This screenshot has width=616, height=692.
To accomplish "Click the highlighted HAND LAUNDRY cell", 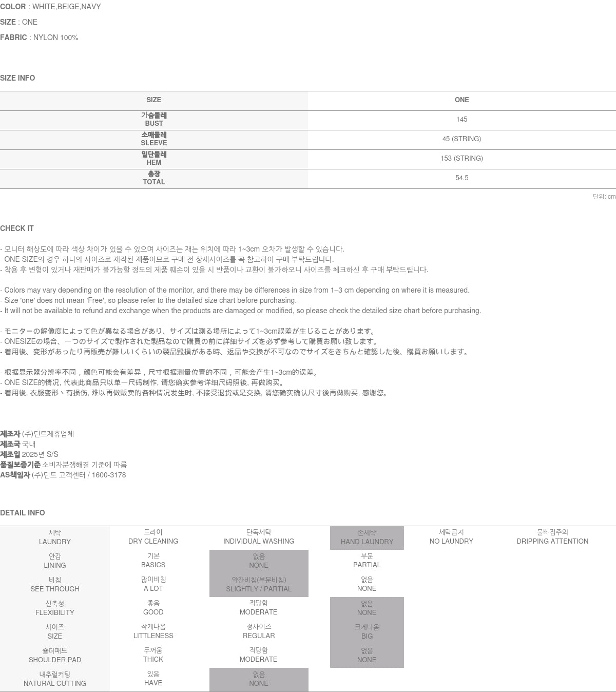I will pos(367,537).
